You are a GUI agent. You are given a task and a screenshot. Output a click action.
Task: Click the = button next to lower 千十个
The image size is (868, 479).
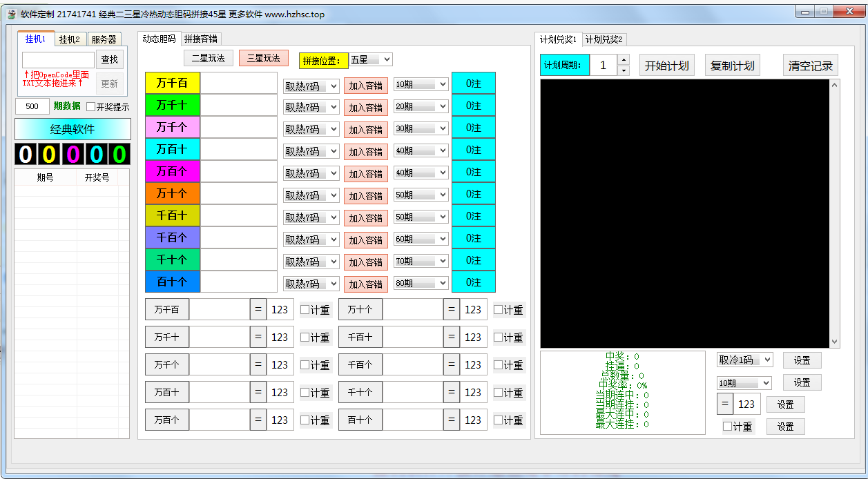click(452, 392)
